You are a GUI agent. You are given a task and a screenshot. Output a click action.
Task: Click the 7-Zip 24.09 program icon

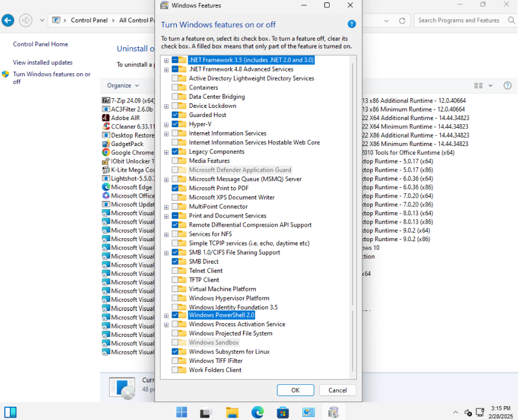point(105,101)
